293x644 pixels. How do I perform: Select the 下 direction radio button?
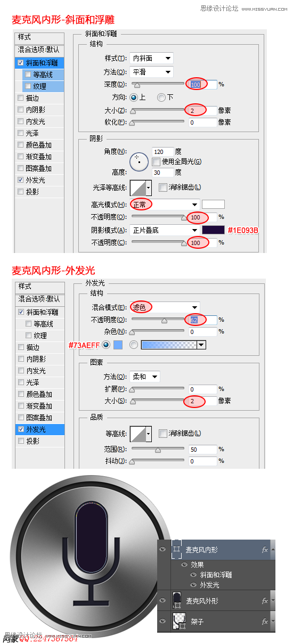[161, 97]
